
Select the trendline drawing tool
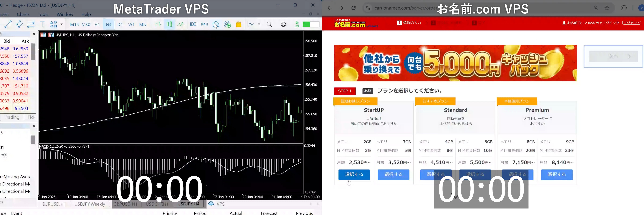click(8, 24)
